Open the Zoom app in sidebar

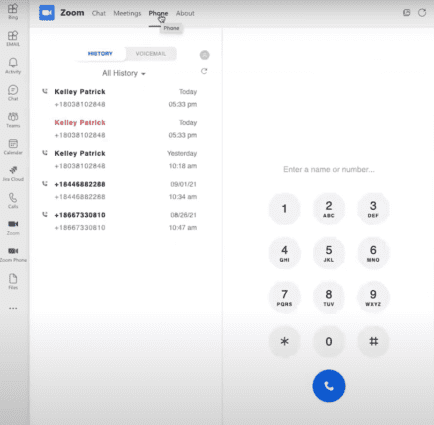click(13, 228)
